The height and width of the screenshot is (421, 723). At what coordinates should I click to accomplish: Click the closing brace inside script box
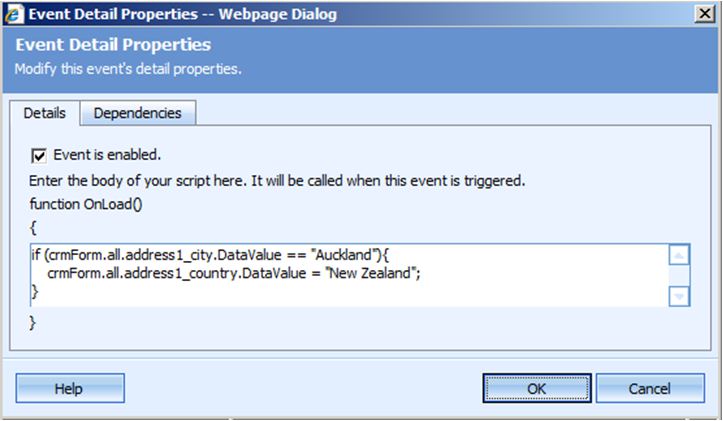(x=35, y=291)
